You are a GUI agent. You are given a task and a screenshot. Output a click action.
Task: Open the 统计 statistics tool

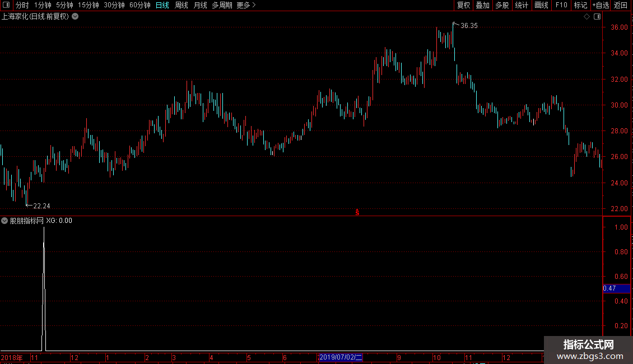pos(522,5)
